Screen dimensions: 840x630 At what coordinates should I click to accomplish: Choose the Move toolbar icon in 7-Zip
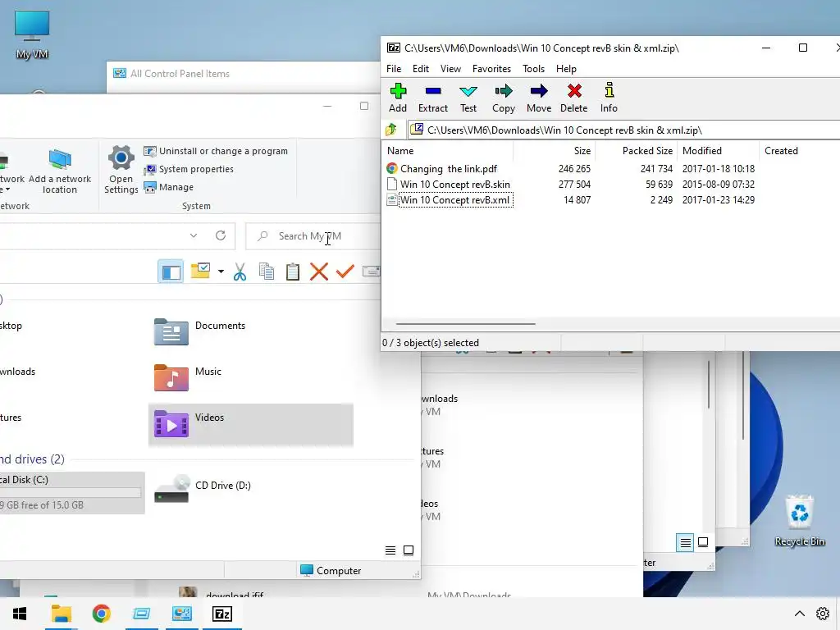click(x=539, y=98)
